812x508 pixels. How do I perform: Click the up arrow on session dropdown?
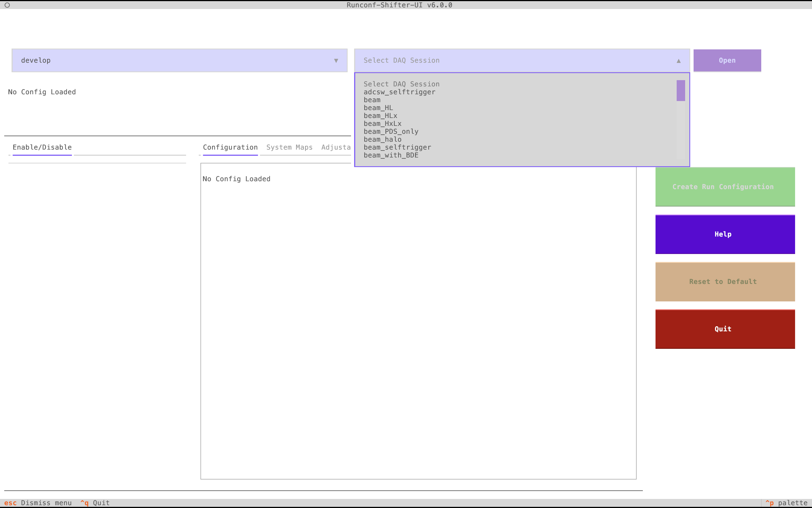point(678,61)
